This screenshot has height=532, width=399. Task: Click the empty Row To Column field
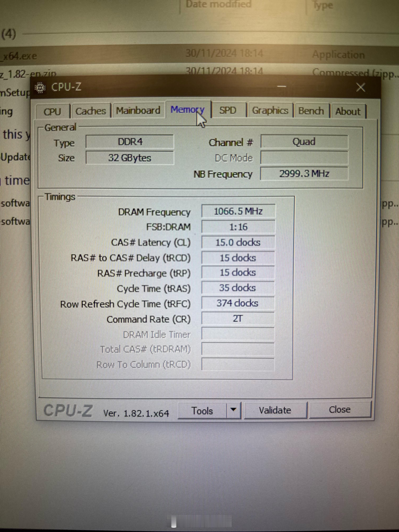(x=238, y=364)
